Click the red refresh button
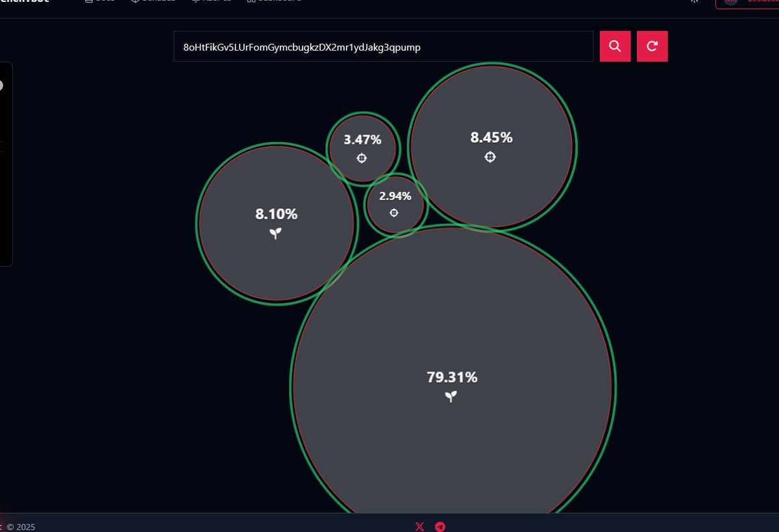The image size is (779, 532). click(x=652, y=46)
